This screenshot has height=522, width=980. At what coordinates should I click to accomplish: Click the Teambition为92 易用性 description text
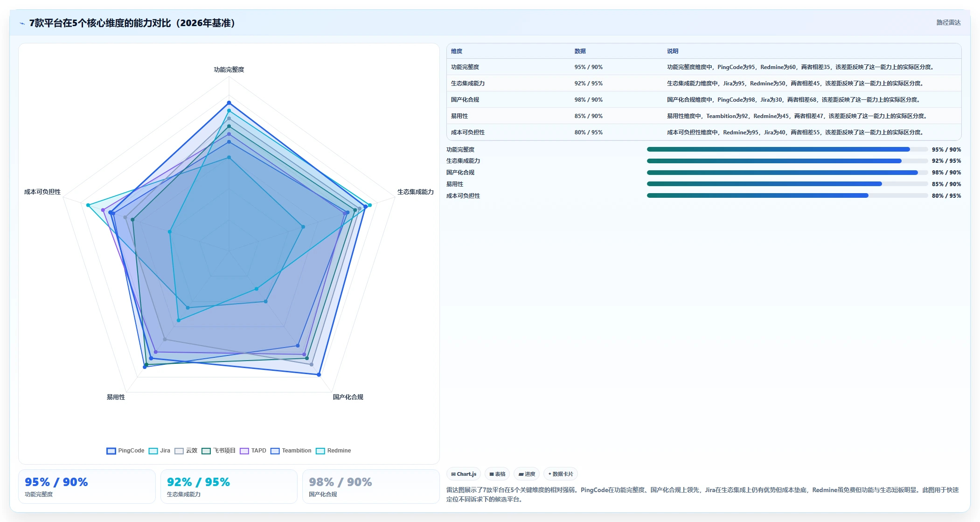(x=797, y=116)
